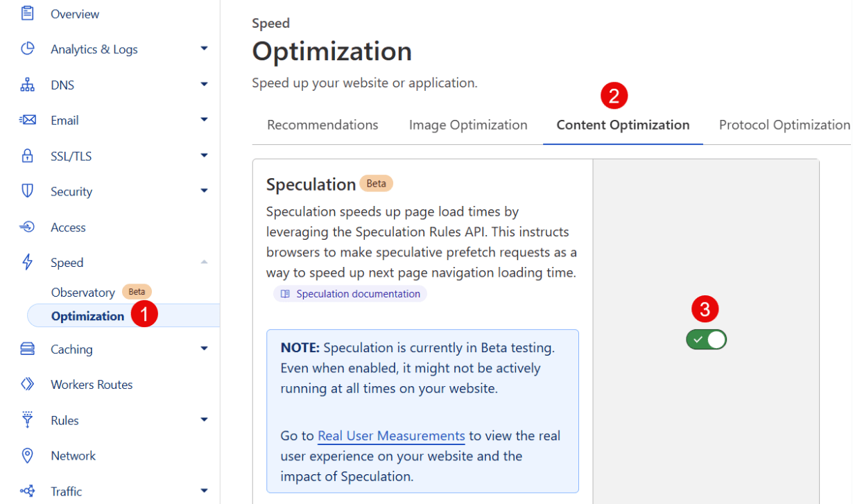Select the Content Optimization tab
The width and height of the screenshot is (853, 504).
pyautogui.click(x=623, y=125)
